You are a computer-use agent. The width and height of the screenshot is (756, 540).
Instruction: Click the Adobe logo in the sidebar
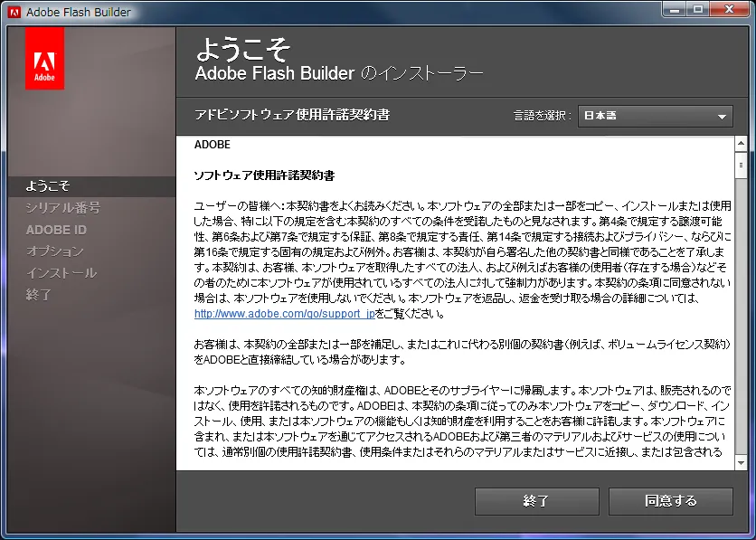pyautogui.click(x=44, y=58)
